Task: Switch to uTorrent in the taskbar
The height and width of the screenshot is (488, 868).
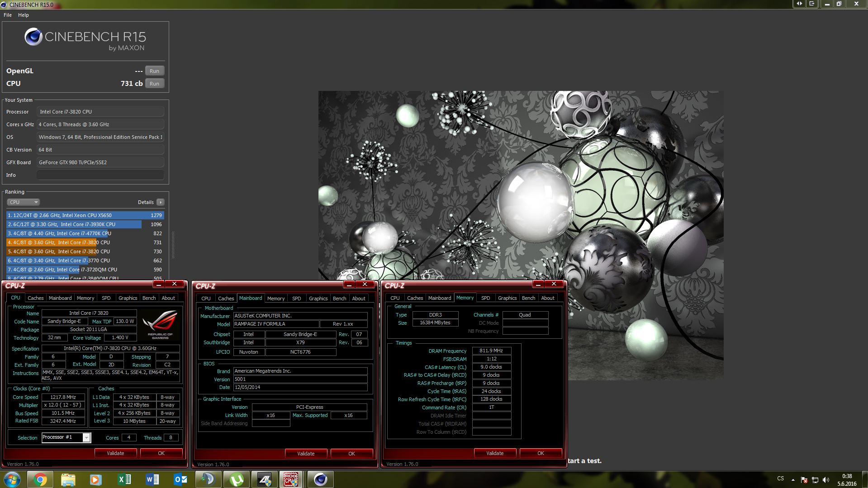Action: [x=236, y=479]
